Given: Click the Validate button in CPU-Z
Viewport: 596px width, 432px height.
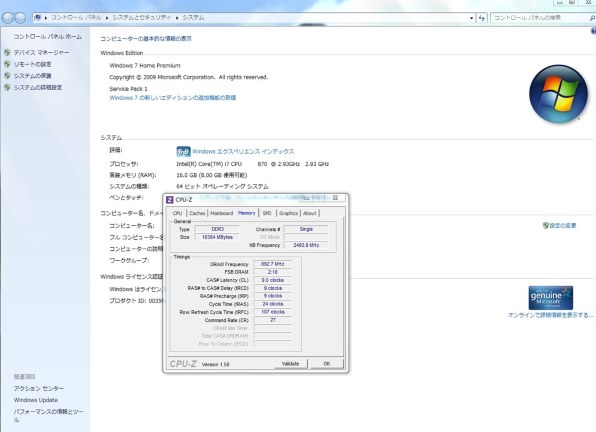Looking at the screenshot, I should (290, 364).
